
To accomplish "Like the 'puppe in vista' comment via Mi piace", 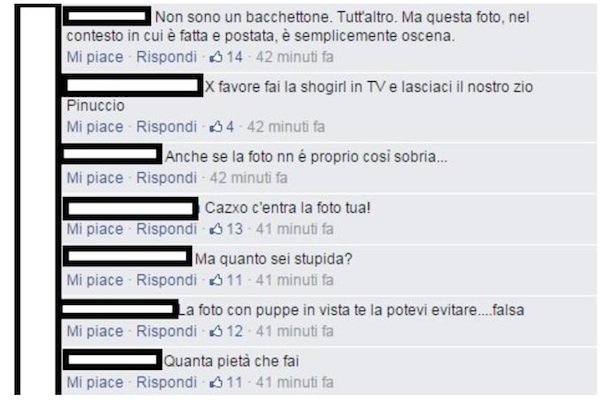I will (95, 331).
